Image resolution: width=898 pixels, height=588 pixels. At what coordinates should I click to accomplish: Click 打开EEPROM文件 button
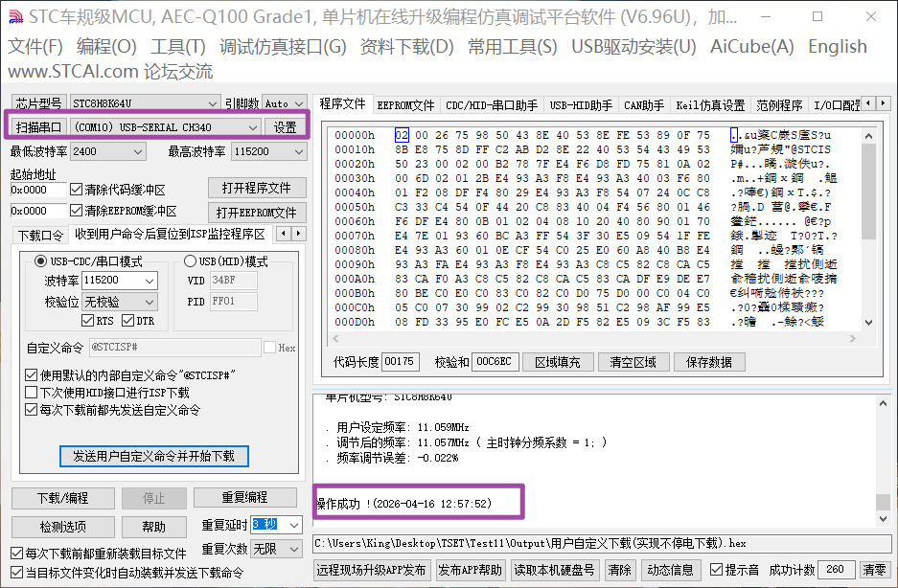point(257,213)
